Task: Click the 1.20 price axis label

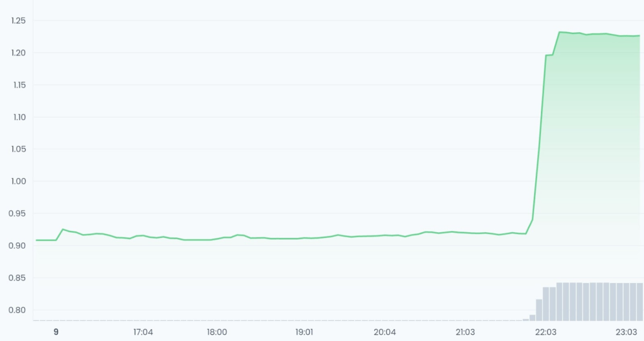Action: click(x=18, y=53)
